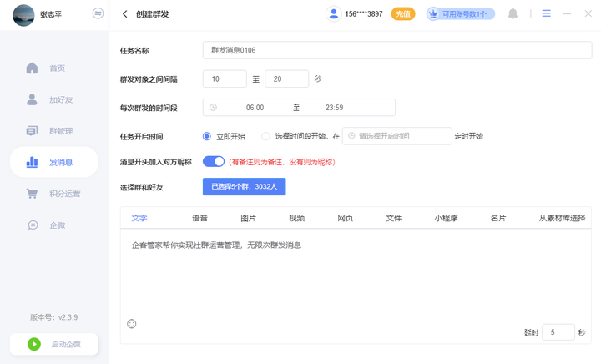
Task: Click the 可用账号数1个 badge
Action: pyautogui.click(x=461, y=14)
